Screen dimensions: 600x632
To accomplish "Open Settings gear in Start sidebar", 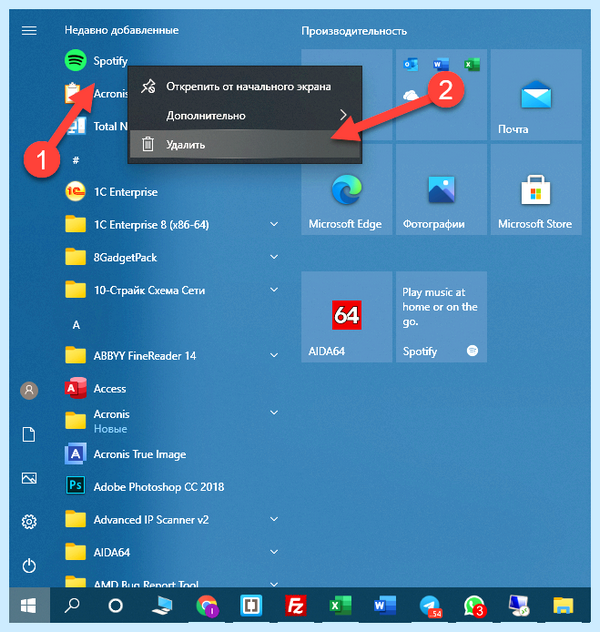I will click(x=29, y=522).
